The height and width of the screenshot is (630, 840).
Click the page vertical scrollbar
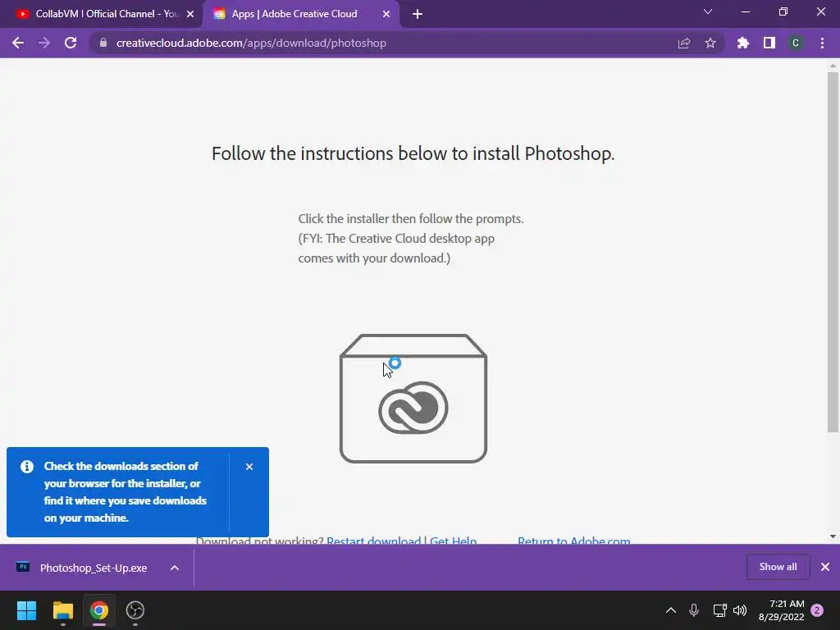833,252
